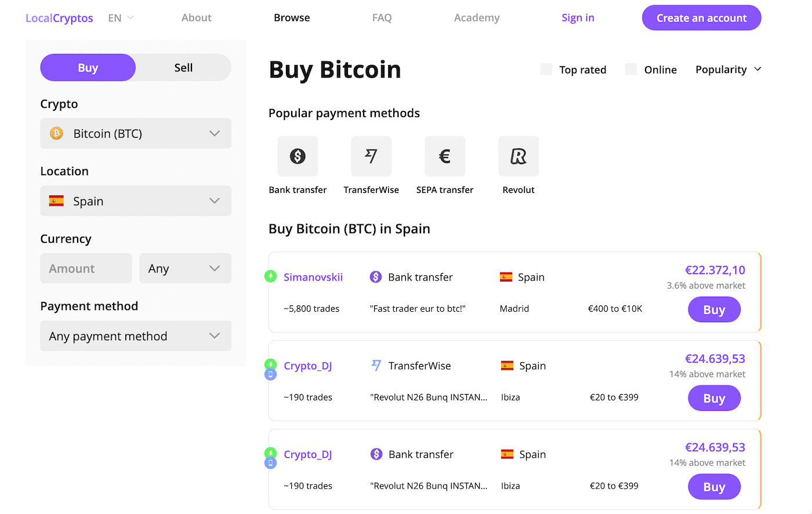
Task: Open the Spain location dropdown
Action: 136,201
